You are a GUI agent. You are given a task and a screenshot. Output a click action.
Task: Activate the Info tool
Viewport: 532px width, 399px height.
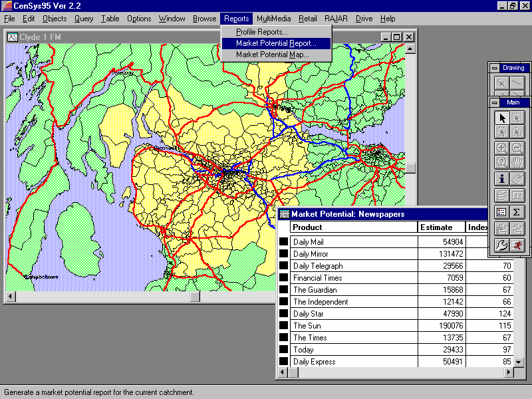coord(502,179)
